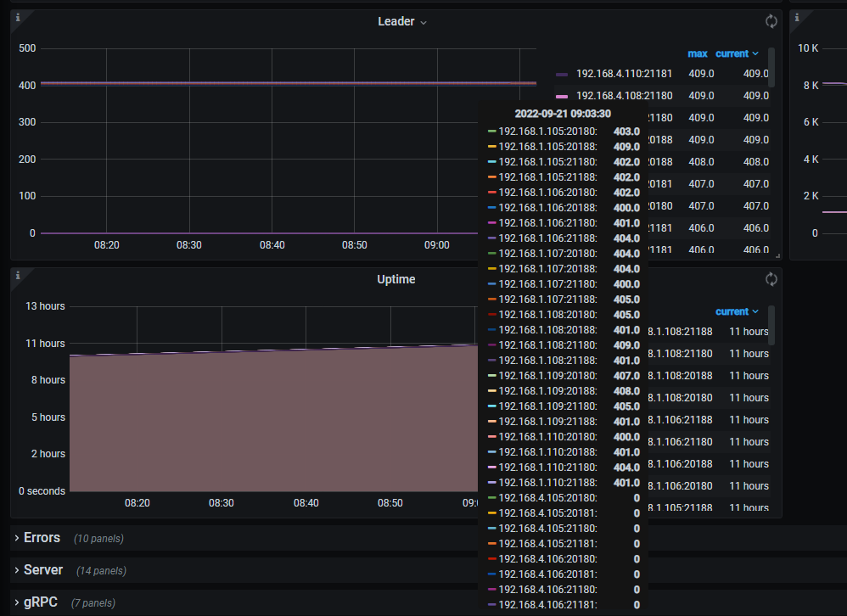Click the Leader panel legend resize handle
The image size is (847, 616).
[x=777, y=255]
